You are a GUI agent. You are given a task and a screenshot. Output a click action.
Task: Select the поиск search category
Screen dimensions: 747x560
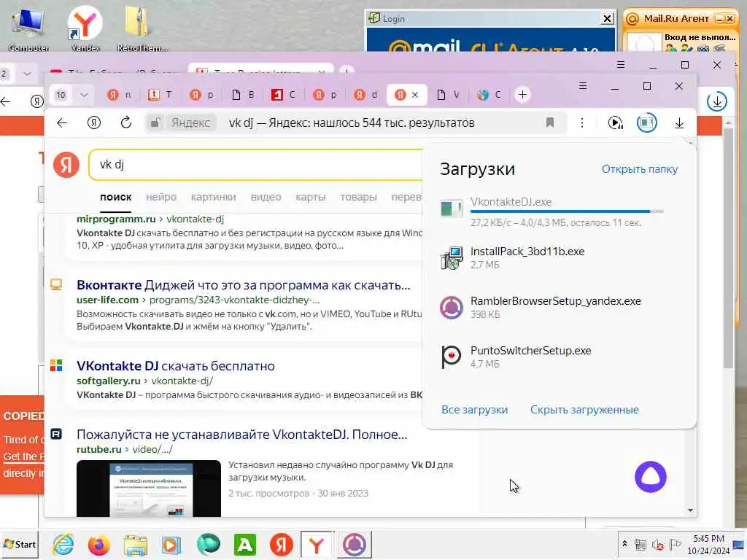point(116,197)
